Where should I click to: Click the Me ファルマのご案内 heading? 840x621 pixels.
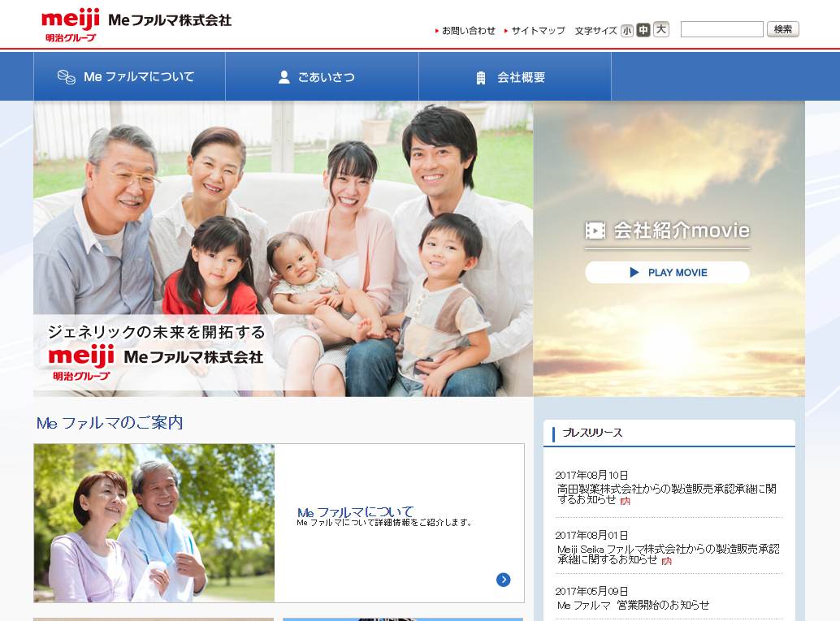[x=110, y=423]
